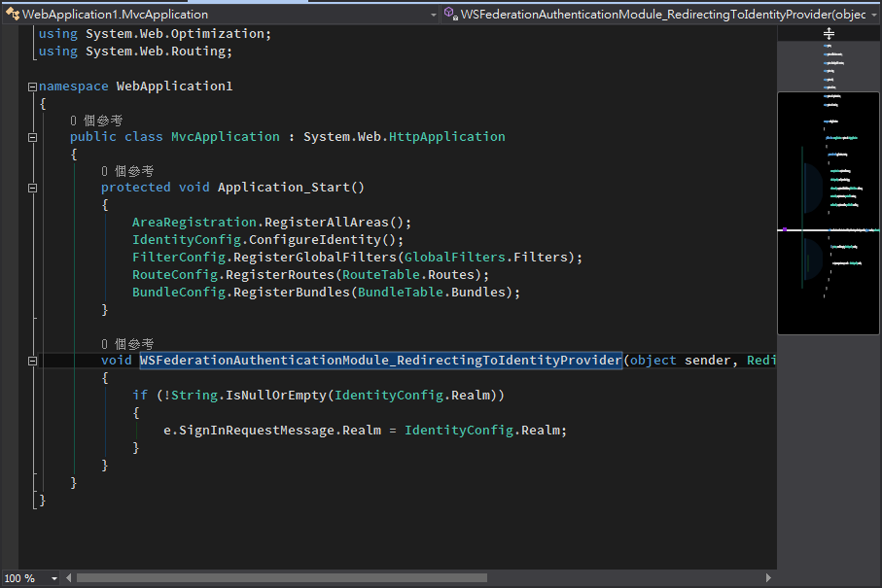Click the split editor icon above the minimap
The width and height of the screenshot is (882, 588).
click(829, 33)
